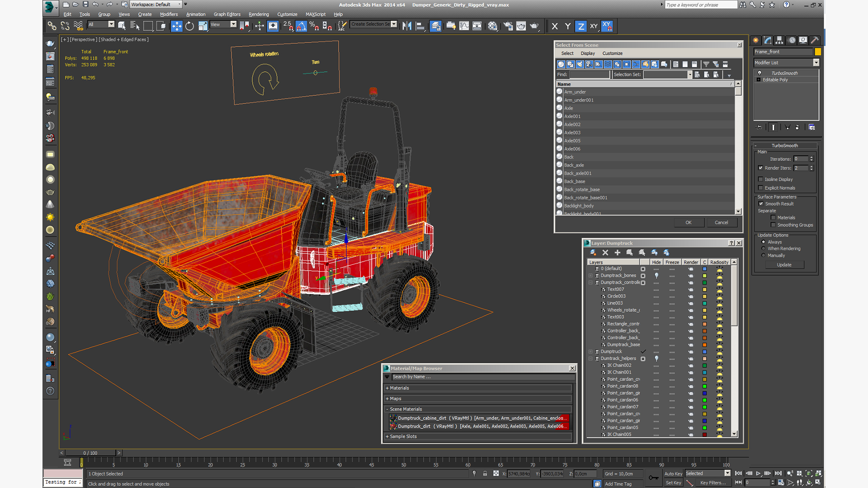The height and width of the screenshot is (488, 868).
Task: Toggle the Render Iters checkbox
Action: coord(760,168)
